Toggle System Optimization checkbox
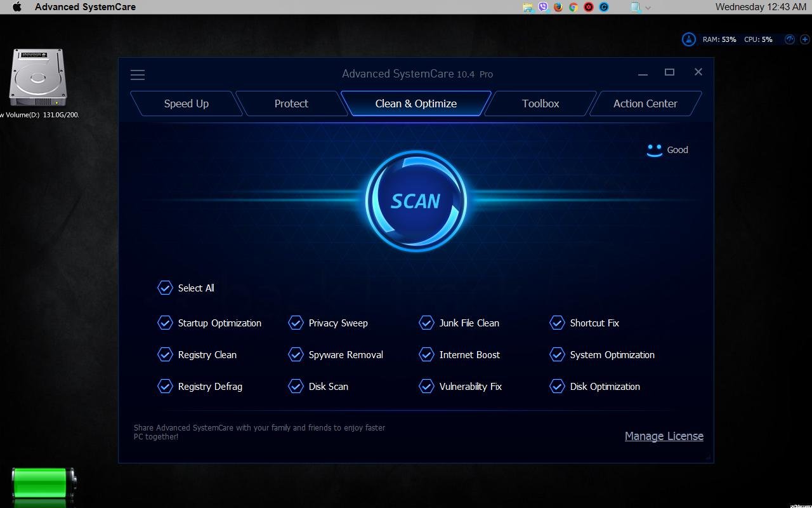Screen dimensions: 812x508 [557, 355]
